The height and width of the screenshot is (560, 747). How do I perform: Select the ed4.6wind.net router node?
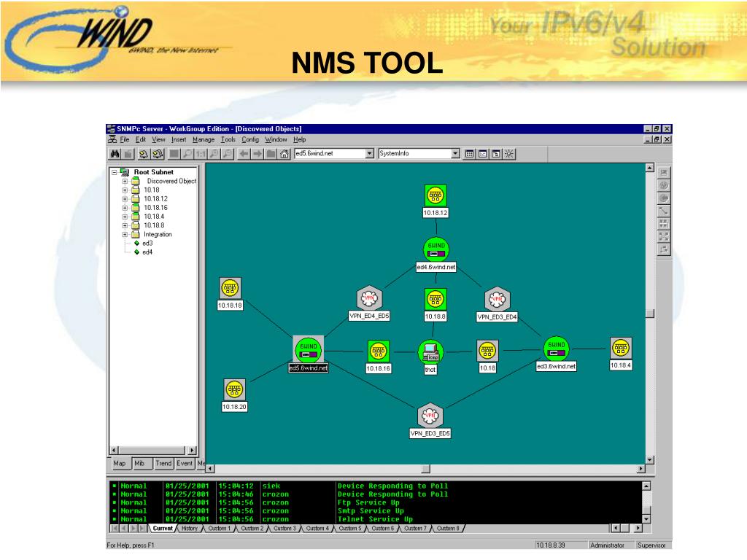[436, 249]
